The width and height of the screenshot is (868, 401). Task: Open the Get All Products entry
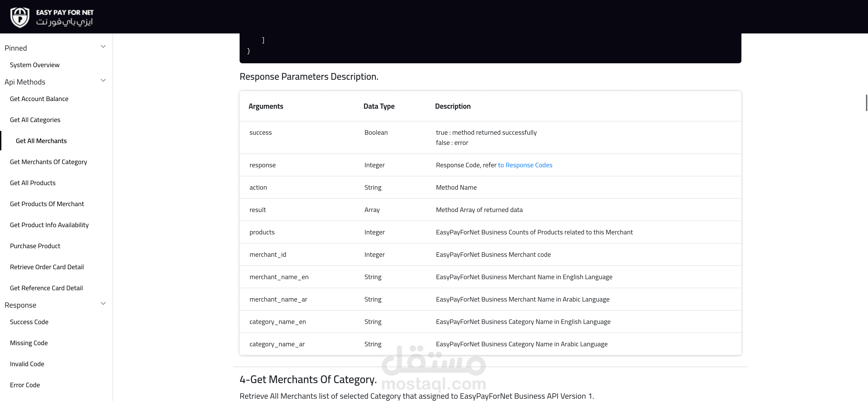coord(33,183)
